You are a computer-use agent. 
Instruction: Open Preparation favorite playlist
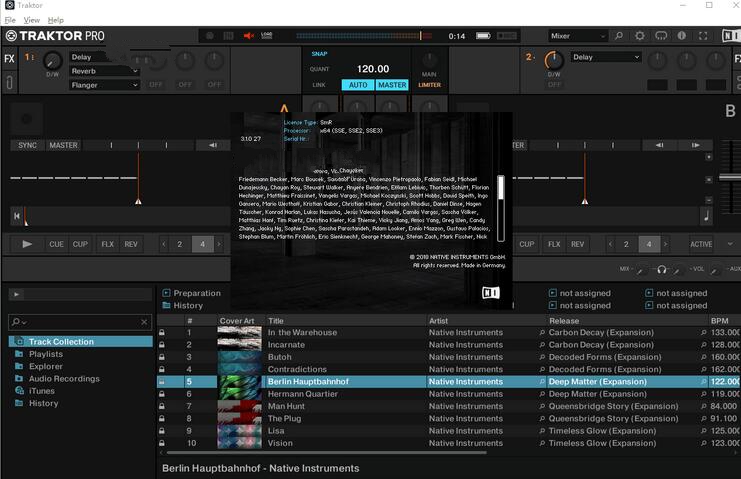[191, 293]
